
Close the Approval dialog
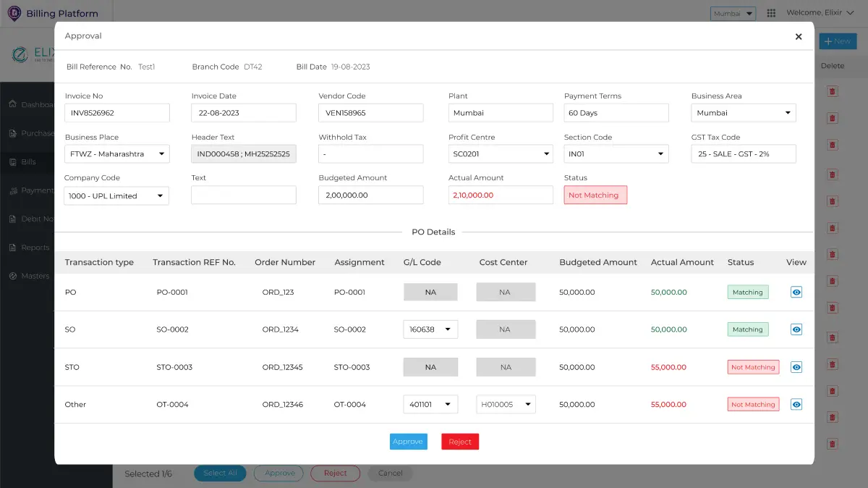pos(799,37)
